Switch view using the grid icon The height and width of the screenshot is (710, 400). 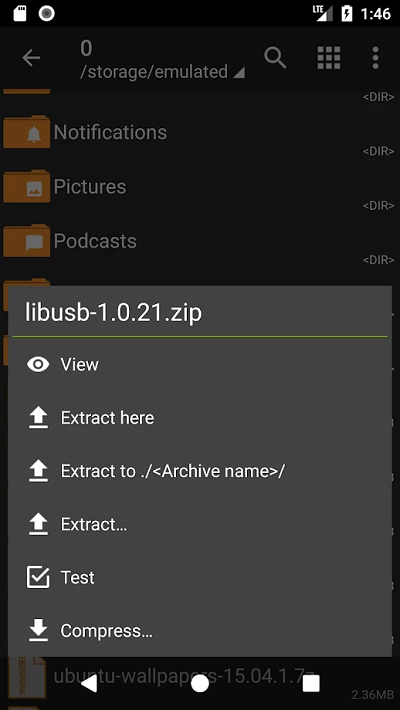click(x=329, y=58)
